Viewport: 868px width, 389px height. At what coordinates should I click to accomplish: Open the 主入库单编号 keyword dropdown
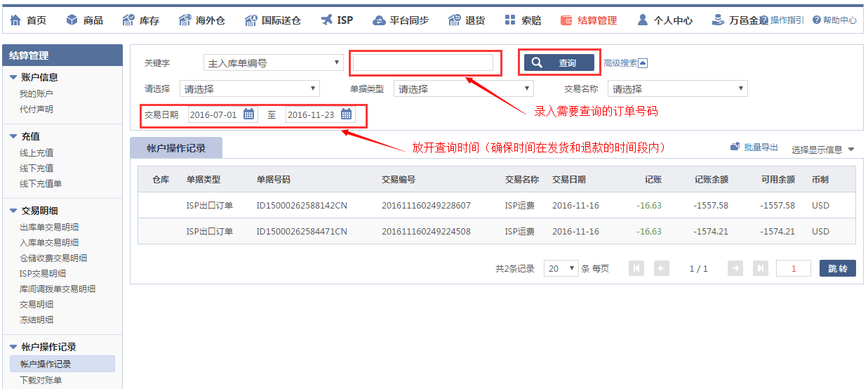[x=273, y=63]
